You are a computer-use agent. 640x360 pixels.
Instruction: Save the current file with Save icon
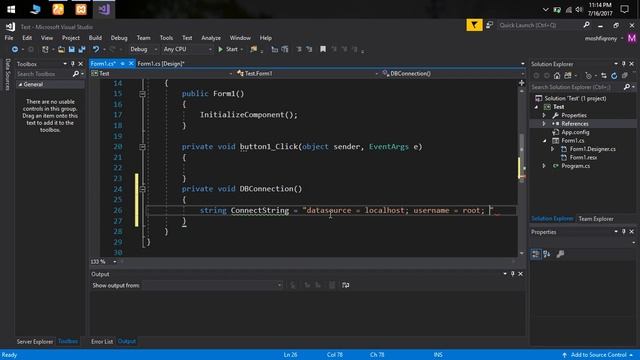pyautogui.click(x=71, y=49)
